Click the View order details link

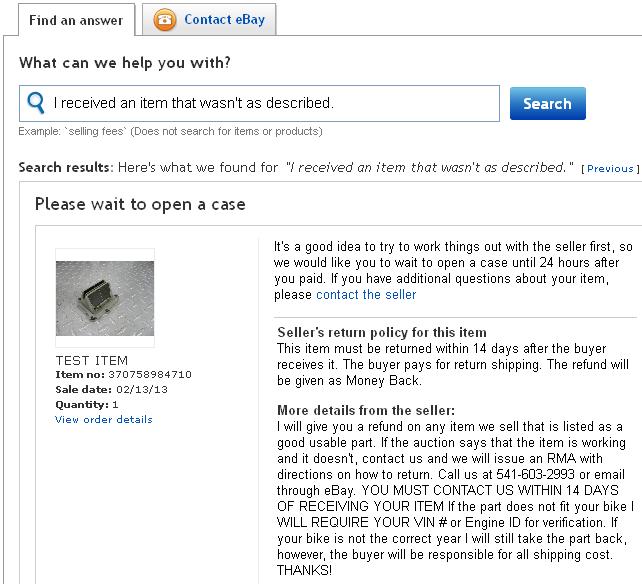[104, 419]
